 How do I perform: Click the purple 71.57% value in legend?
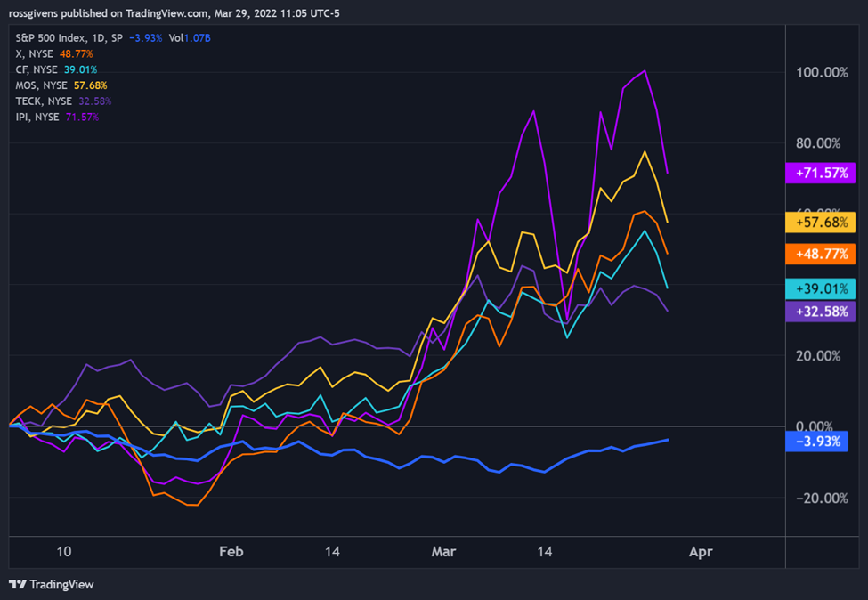(x=82, y=117)
